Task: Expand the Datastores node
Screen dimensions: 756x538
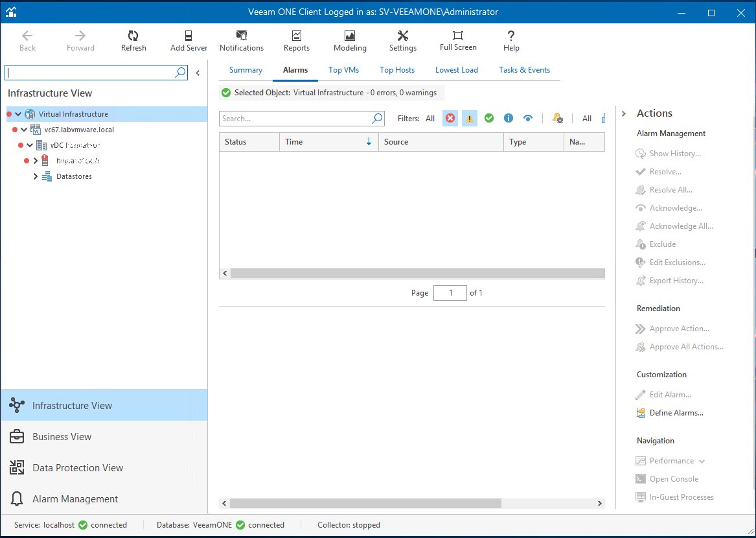Action: [x=35, y=176]
